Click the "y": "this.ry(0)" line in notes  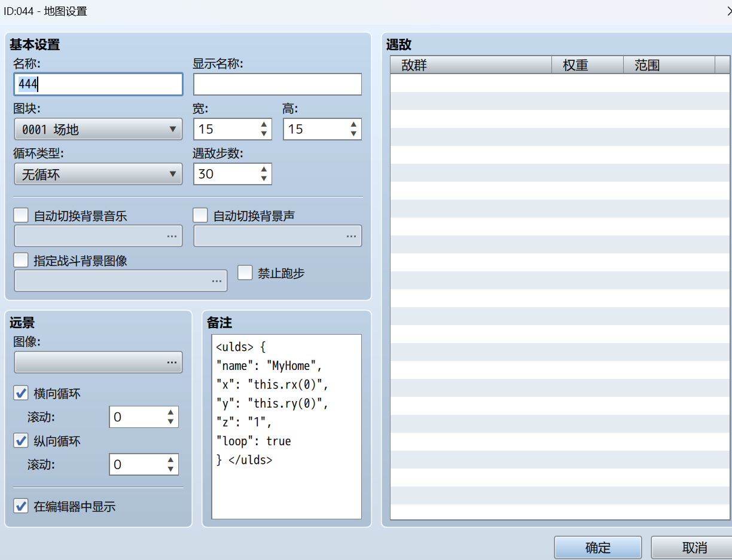pos(272,403)
